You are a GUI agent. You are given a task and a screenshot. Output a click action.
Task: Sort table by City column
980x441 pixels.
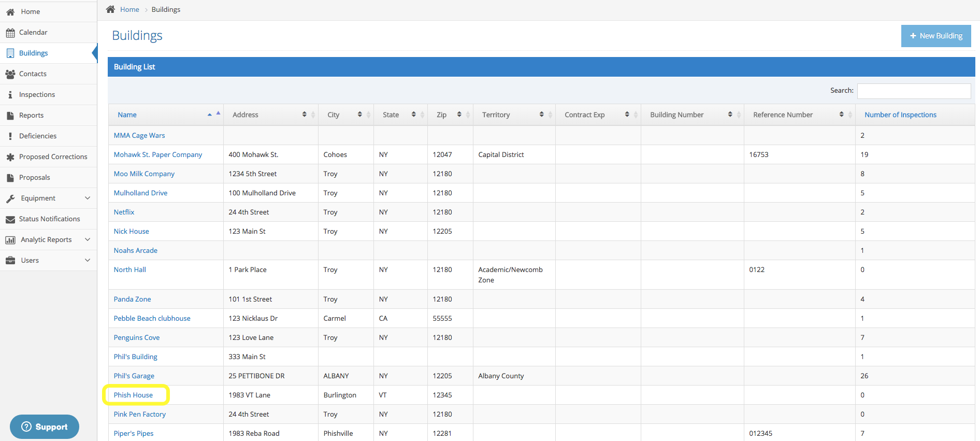click(346, 115)
